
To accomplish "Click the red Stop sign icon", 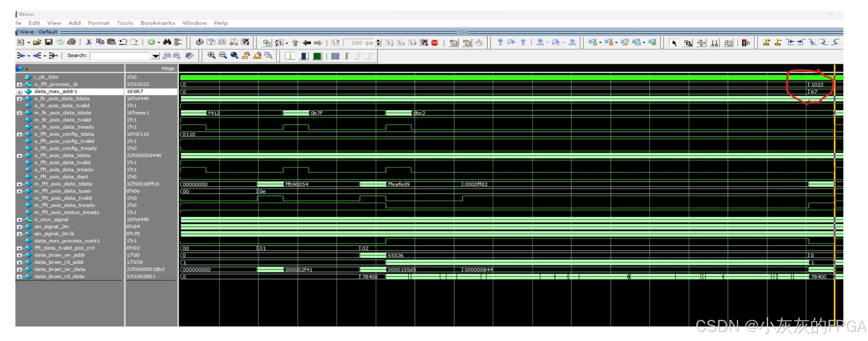I will 435,43.
